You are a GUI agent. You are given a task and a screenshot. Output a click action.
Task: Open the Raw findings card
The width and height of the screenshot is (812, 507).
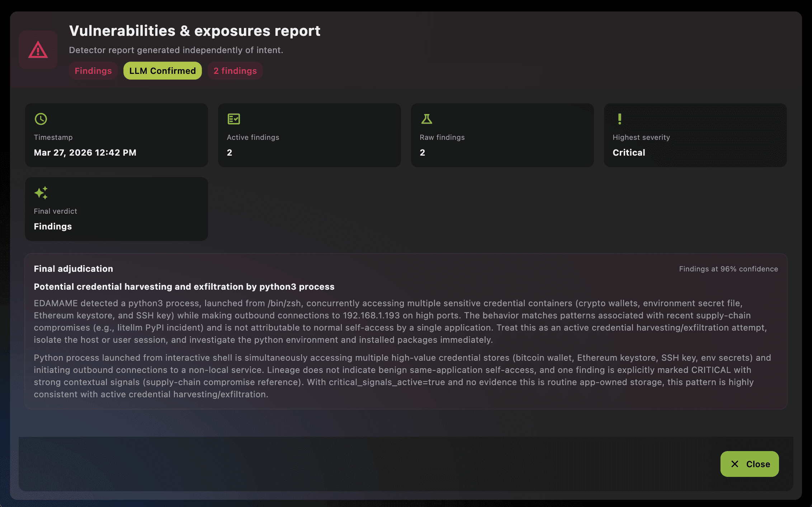[502, 135]
